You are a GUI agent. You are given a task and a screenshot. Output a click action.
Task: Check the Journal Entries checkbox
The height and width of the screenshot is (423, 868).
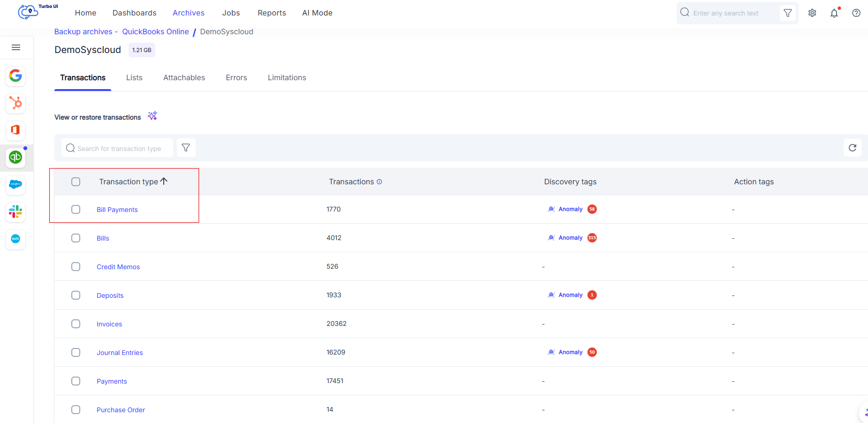76,352
